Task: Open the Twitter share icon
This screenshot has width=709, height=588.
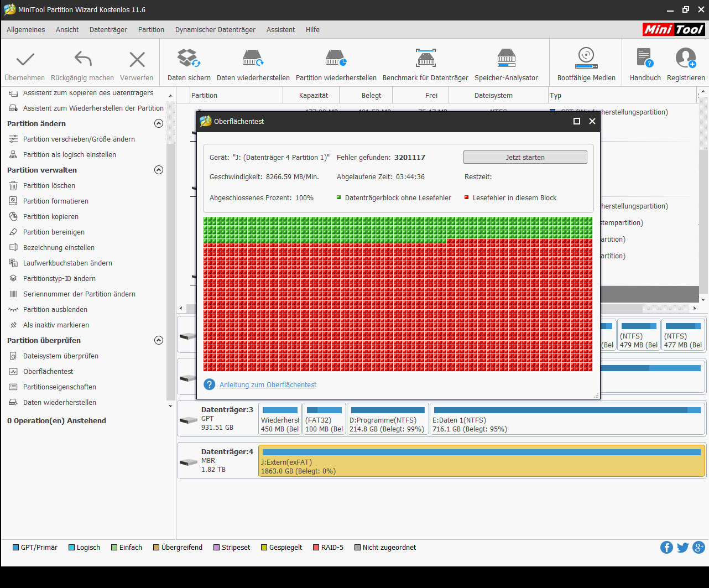Action: point(682,548)
